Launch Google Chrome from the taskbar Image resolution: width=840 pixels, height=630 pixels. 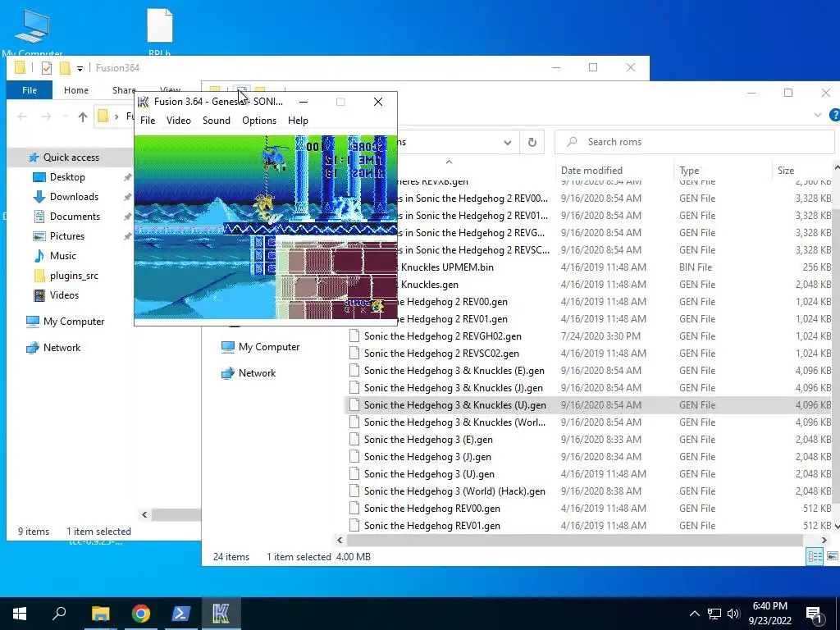tap(141, 614)
